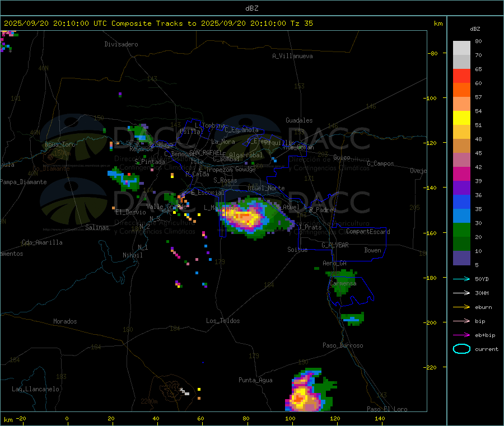The width and height of the screenshot is (504, 426).
Task: Click the dBZ heading above the color scale
Action: 475,29
